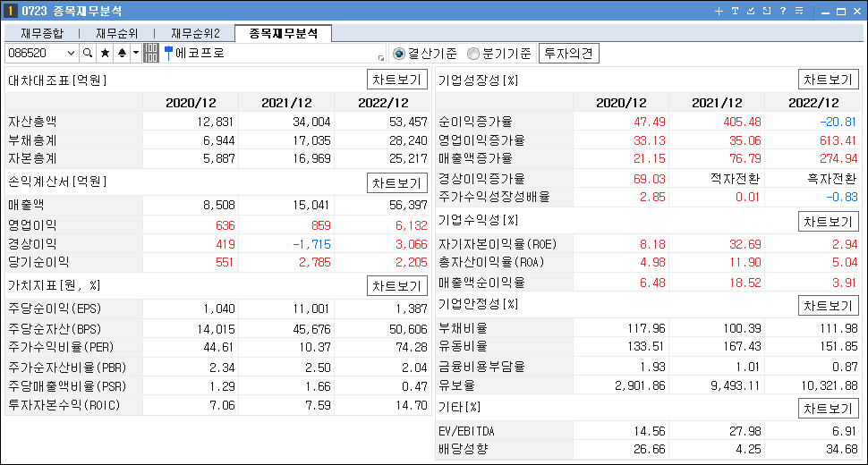The image size is (868, 465).
Task: Click 금융비용부담율 label
Action: tap(481, 367)
